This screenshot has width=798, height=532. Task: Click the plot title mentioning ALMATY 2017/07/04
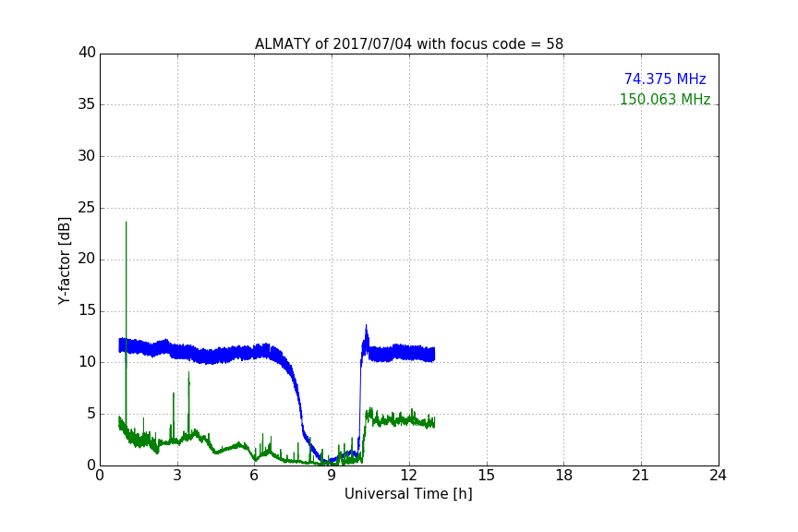408,44
